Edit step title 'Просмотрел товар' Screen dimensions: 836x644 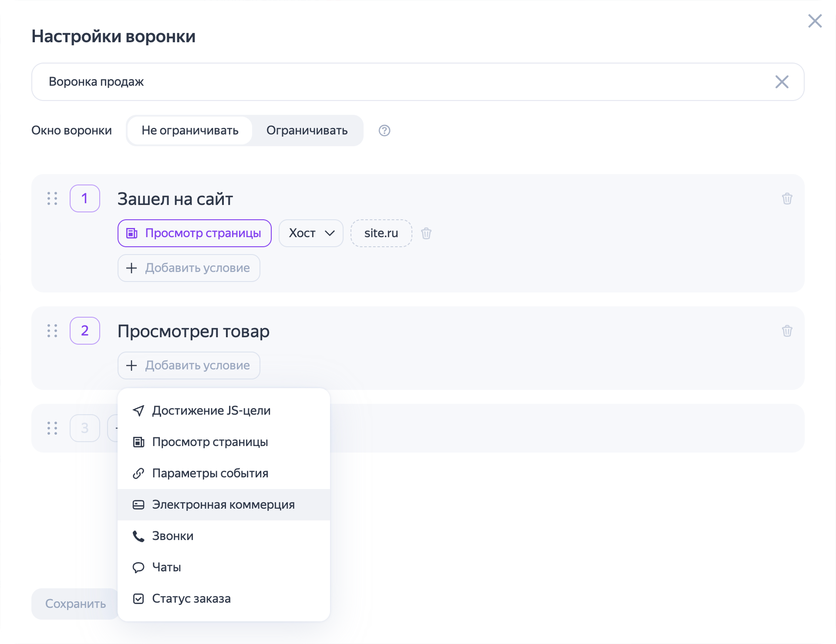click(x=193, y=331)
